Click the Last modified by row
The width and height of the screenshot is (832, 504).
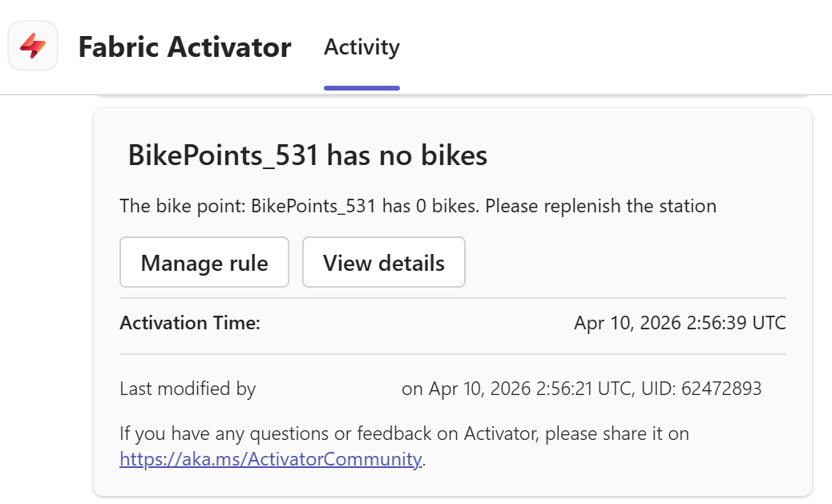(x=188, y=389)
